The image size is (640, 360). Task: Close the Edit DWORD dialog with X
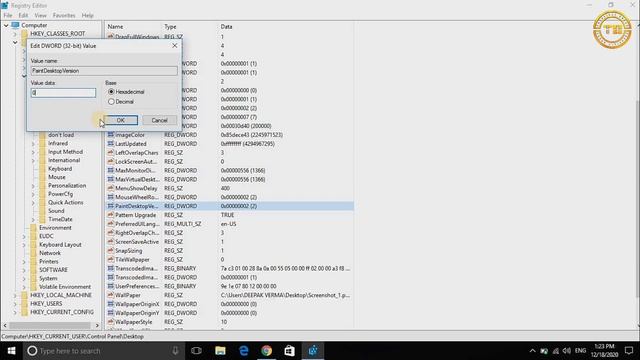pos(175,46)
